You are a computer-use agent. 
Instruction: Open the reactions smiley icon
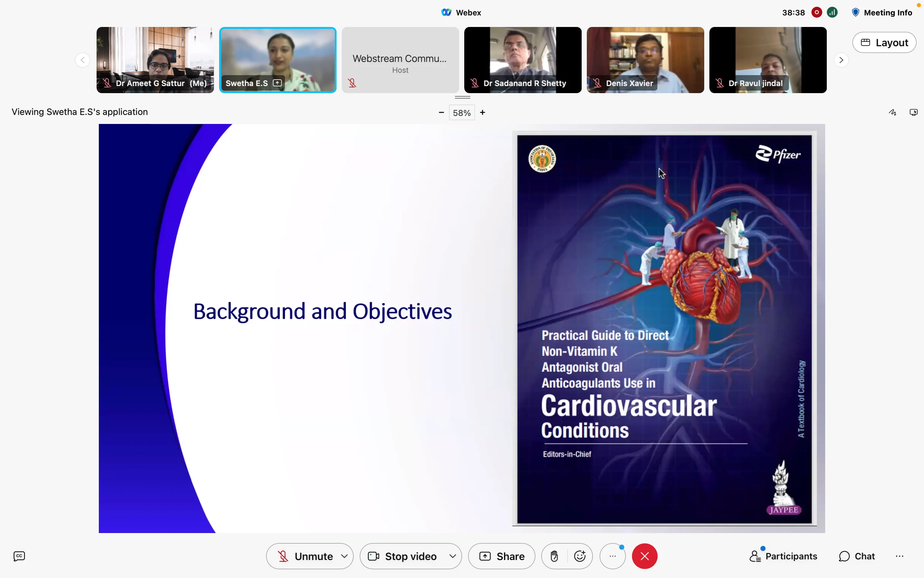click(580, 556)
